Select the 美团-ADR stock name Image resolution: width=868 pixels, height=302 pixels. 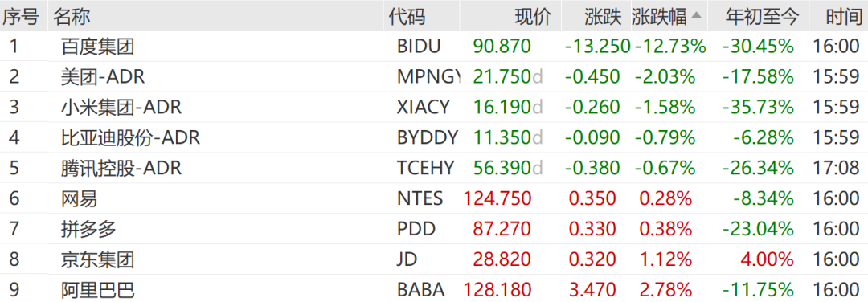click(x=103, y=76)
